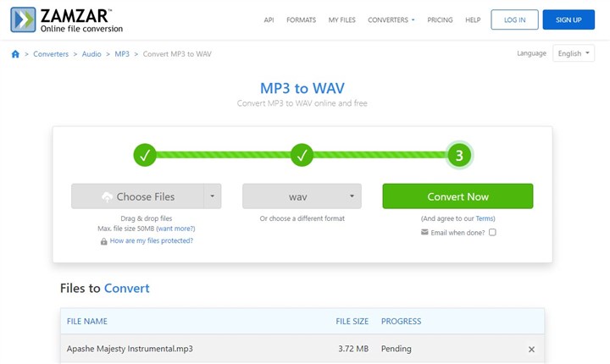Image resolution: width=610 pixels, height=364 pixels.
Task: Open the wav format dropdown
Action: click(302, 196)
